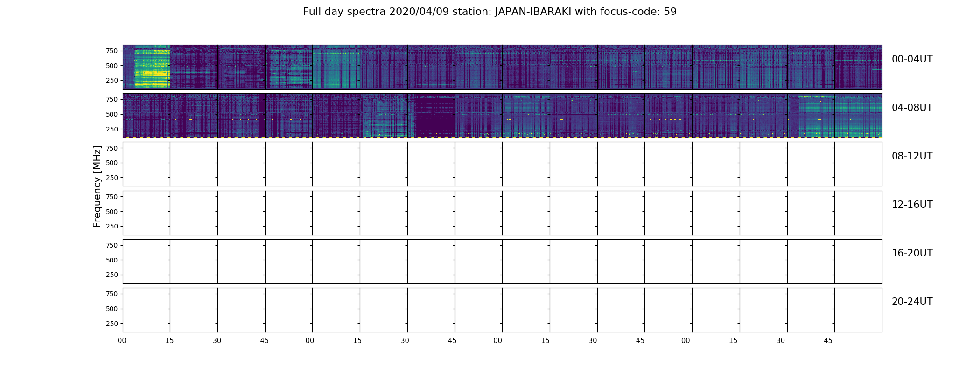980x373 pixels.
Task: Click the 750 tick of 04-08UT row
Action: coord(112,99)
